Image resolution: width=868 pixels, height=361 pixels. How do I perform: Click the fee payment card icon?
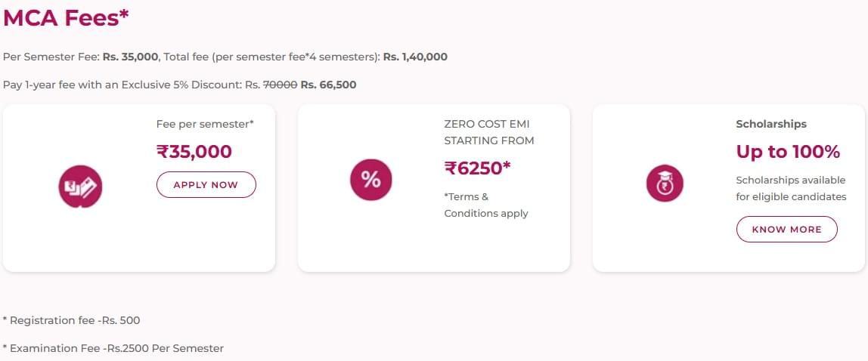coord(80,186)
